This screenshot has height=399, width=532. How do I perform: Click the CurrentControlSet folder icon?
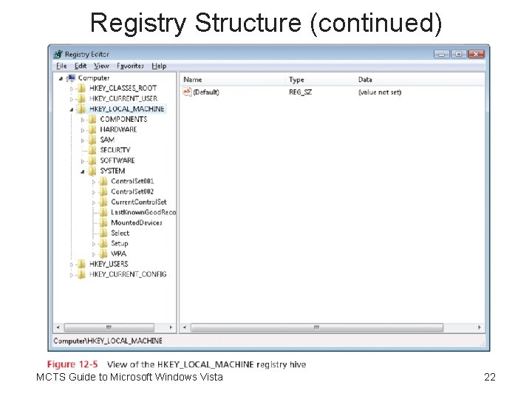click(103, 202)
